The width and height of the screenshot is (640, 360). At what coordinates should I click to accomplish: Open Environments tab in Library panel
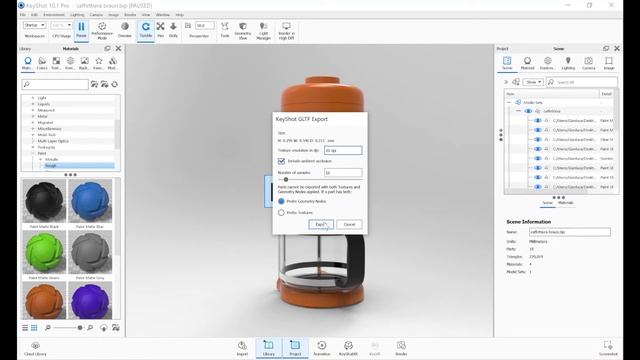[x=70, y=63]
